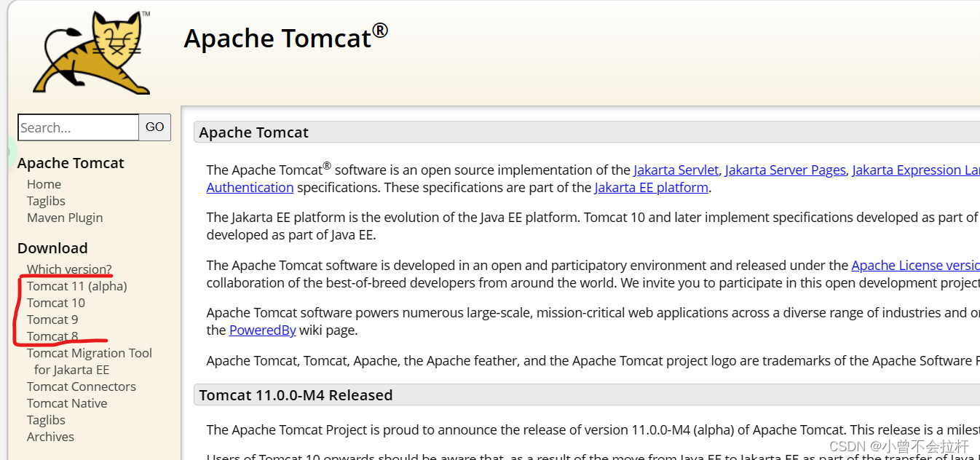The height and width of the screenshot is (460, 980).
Task: Open the Taglibs link under Download
Action: click(x=46, y=420)
